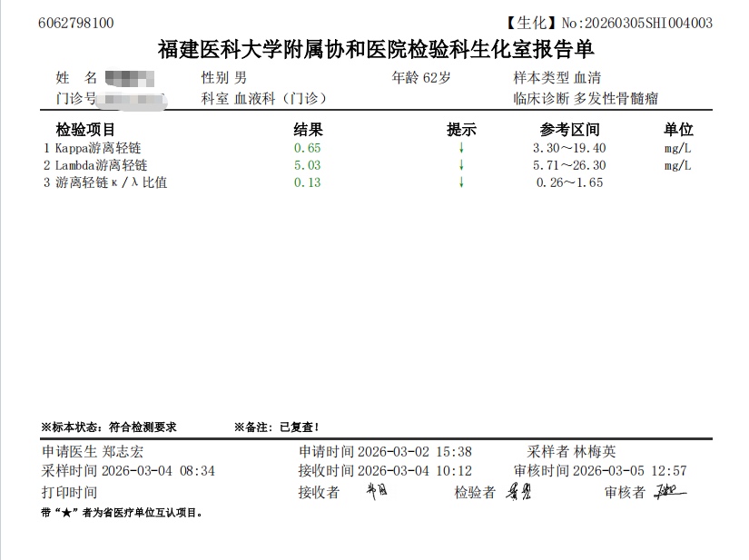Click the down arrow flag for Kappa
The image size is (749, 560).
(x=461, y=148)
